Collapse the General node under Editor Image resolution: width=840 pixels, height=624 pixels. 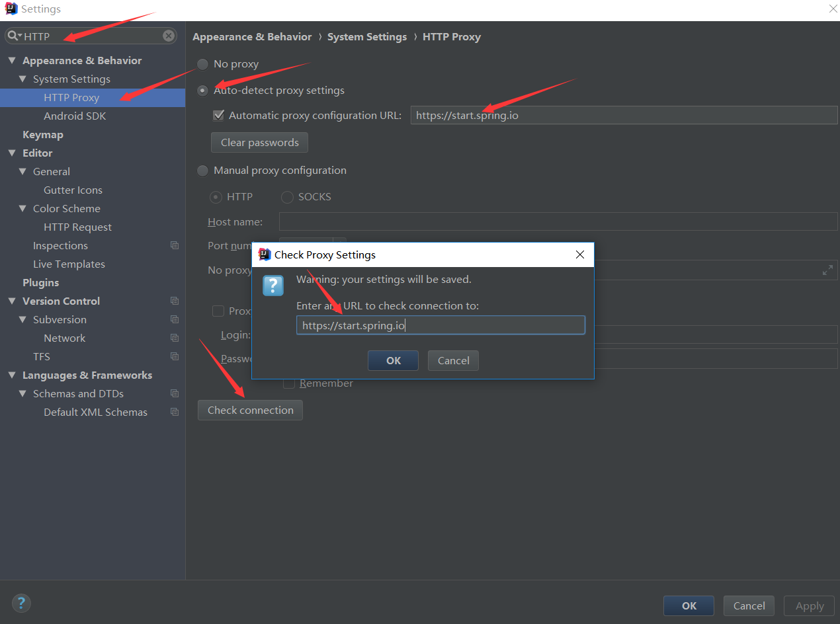click(22, 171)
